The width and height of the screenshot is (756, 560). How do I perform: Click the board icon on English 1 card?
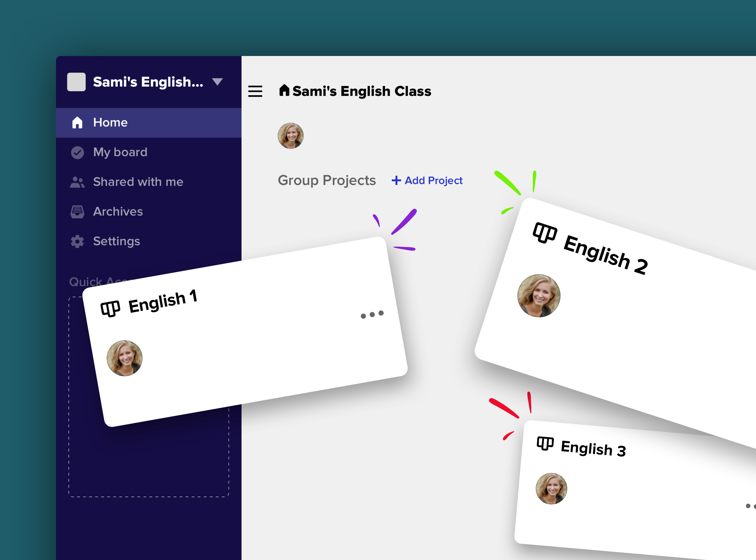click(x=110, y=308)
